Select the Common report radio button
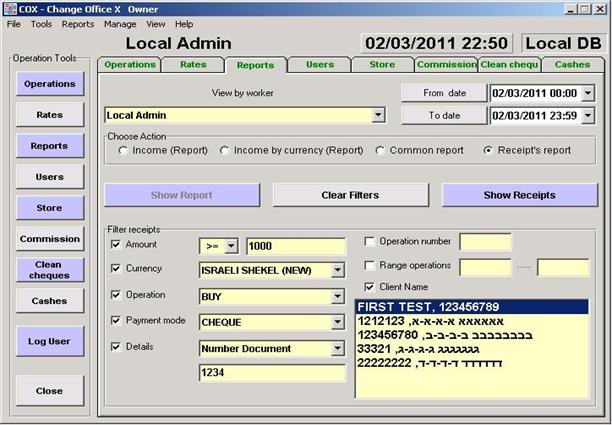The width and height of the screenshot is (612, 425). (381, 151)
